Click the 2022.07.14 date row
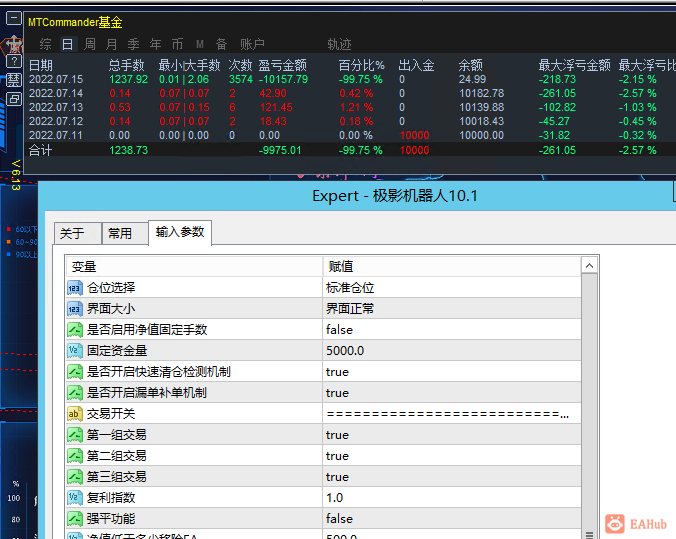676x539 pixels. [x=56, y=94]
